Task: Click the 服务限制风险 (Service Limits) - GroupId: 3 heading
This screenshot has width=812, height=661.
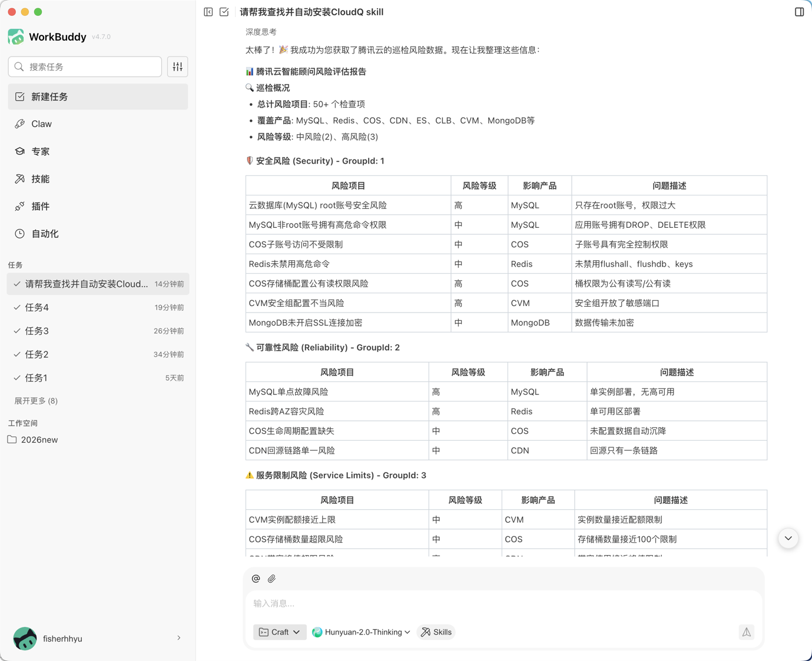Action: pos(341,475)
